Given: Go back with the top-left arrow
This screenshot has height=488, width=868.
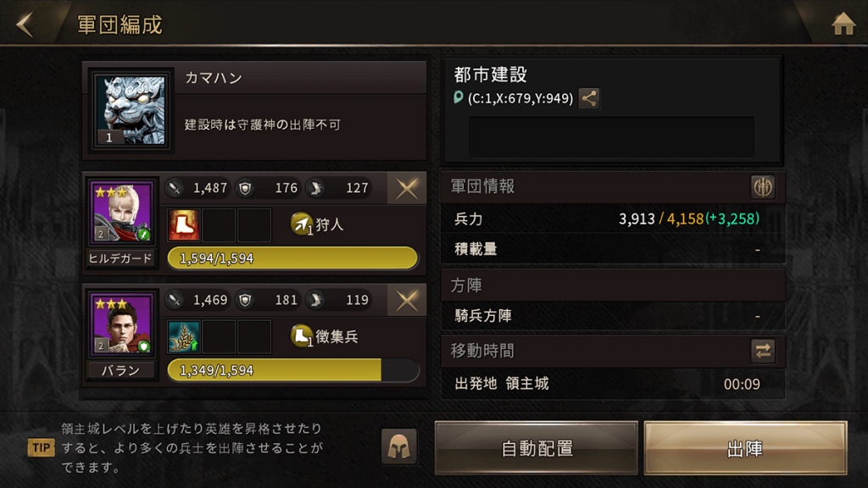Looking at the screenshot, I should (x=25, y=25).
